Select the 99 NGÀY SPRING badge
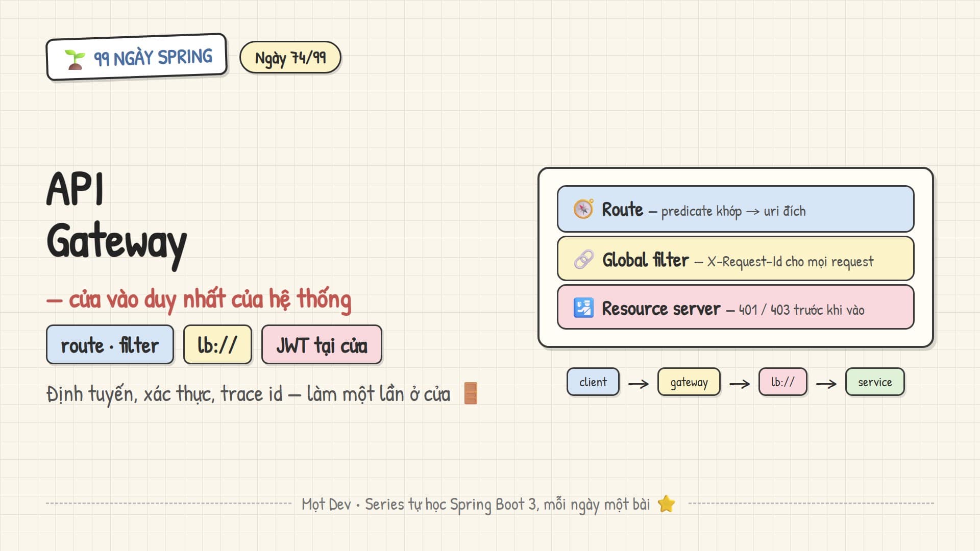Image resolution: width=980 pixels, height=551 pixels. click(x=136, y=57)
